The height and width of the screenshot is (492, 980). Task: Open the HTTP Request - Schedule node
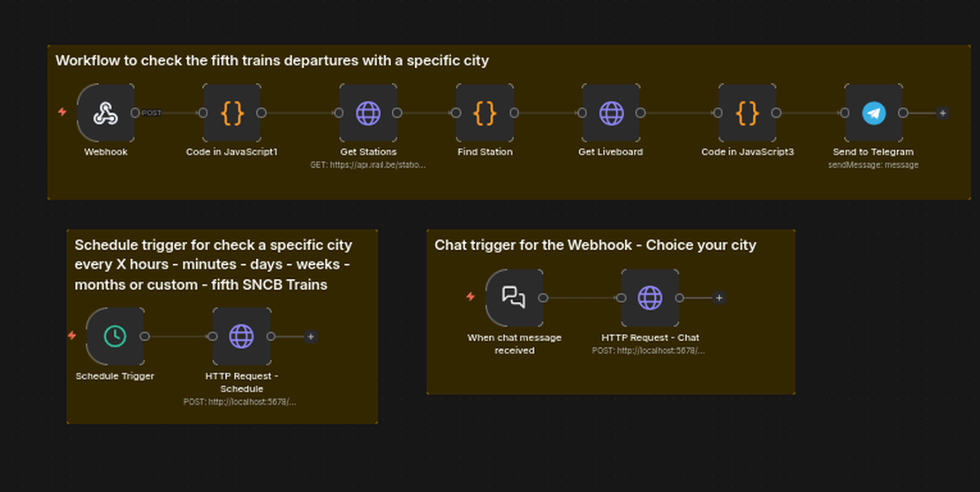coord(241,337)
